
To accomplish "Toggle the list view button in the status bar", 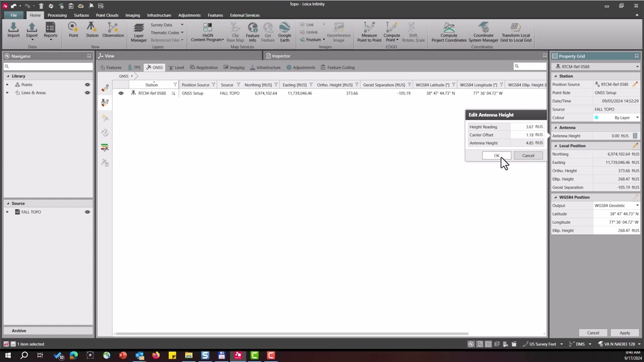I will [488, 344].
